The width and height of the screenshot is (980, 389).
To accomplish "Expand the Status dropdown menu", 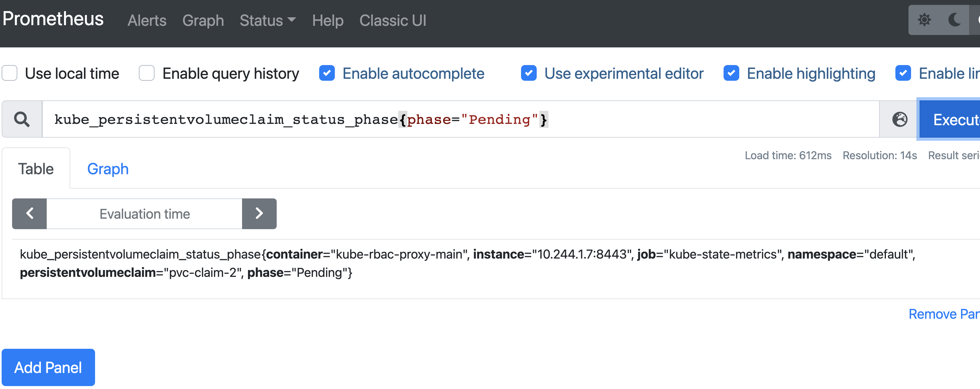I will tap(268, 21).
